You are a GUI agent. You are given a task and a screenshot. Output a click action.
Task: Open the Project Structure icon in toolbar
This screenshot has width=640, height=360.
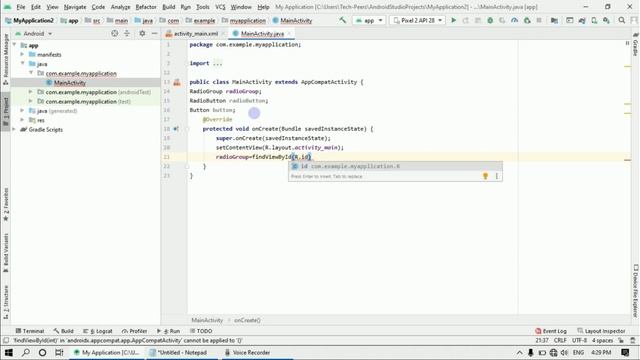554,20
